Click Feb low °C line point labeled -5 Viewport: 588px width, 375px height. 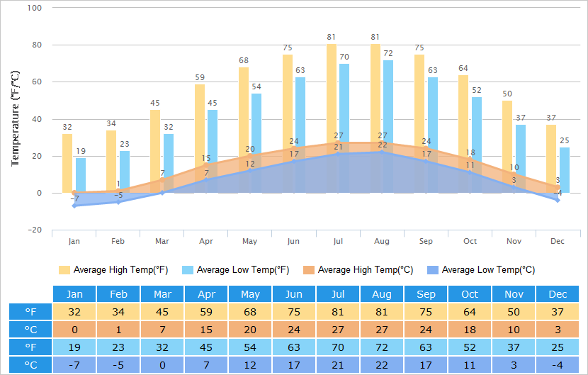tap(118, 202)
